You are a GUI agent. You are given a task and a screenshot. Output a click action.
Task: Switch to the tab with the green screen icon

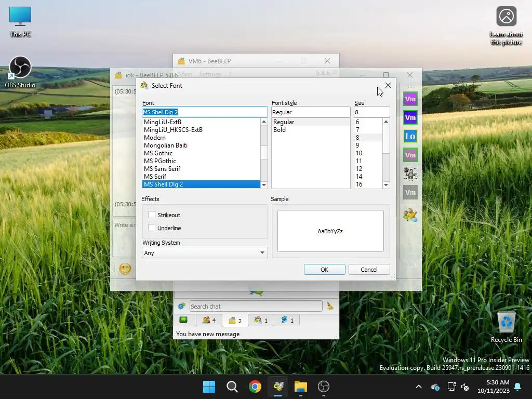point(183,320)
